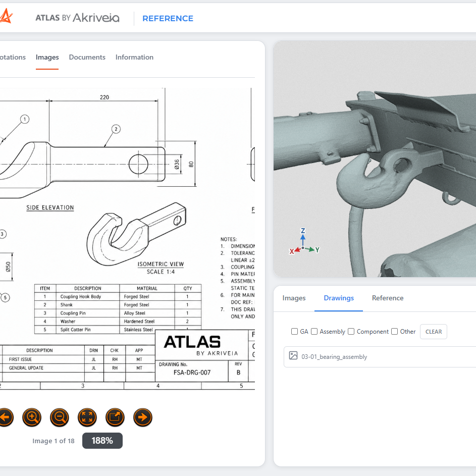
Task: Click the Split Cotter Pin table row
Action: 118,330
